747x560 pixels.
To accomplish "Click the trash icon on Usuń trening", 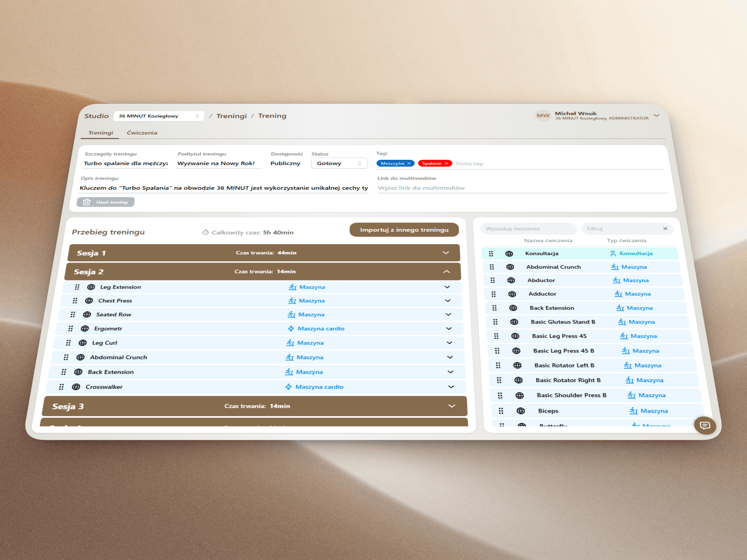I will [x=87, y=202].
